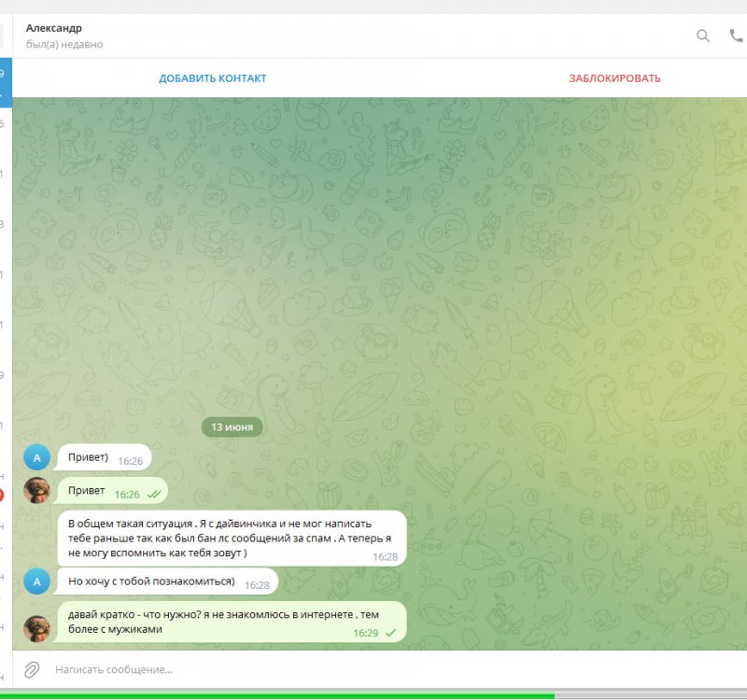Click the "давай кратко - что нужно?" message bubble
Viewport: 747px width, 700px height.
(210, 621)
